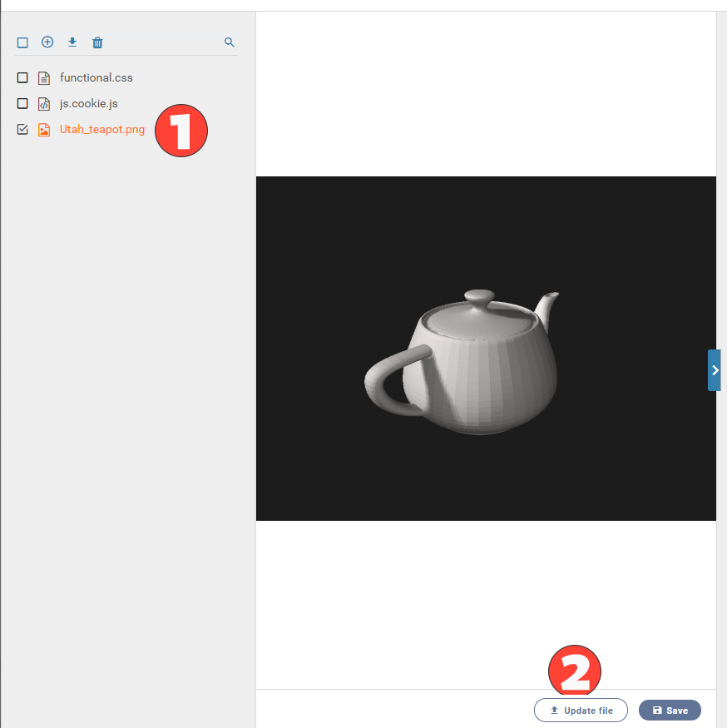727x728 pixels.
Task: Select Utah_teapot.png in the file list
Action: [102, 129]
